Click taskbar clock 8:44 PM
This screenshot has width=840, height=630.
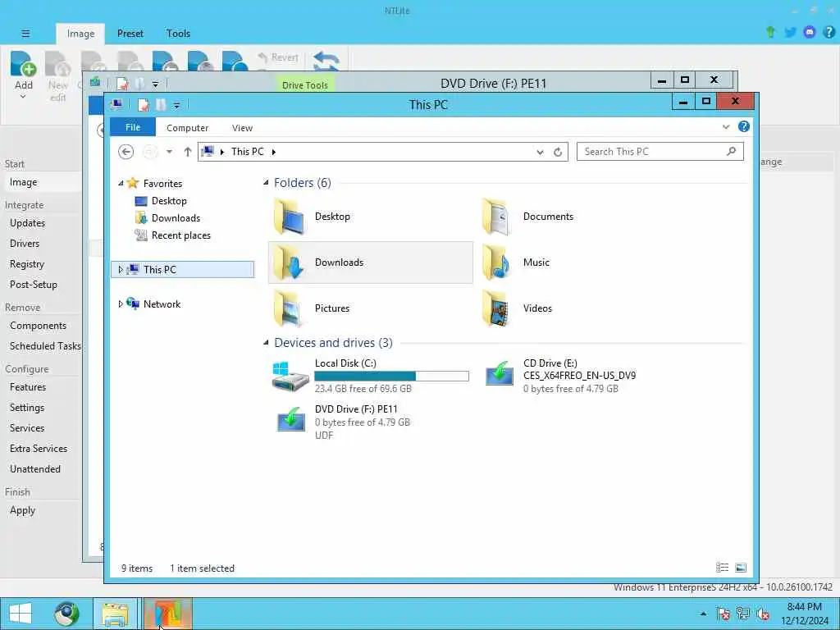[x=804, y=606]
